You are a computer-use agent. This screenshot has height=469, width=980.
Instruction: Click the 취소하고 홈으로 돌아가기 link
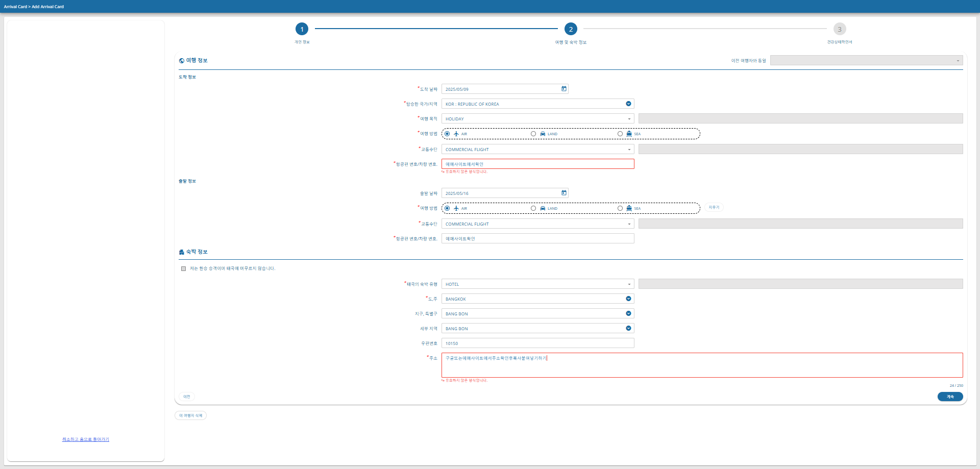tap(86, 439)
